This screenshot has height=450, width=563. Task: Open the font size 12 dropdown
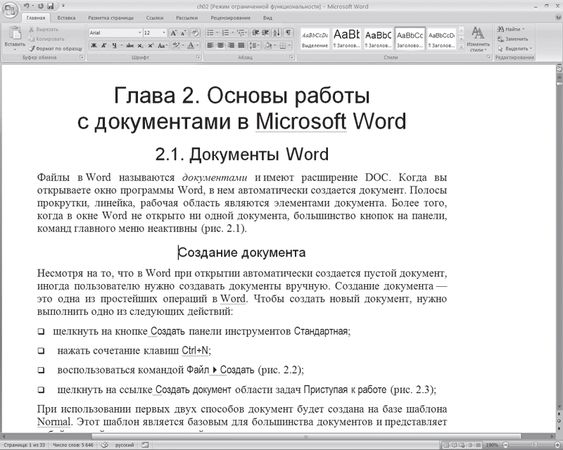pyautogui.click(x=164, y=33)
